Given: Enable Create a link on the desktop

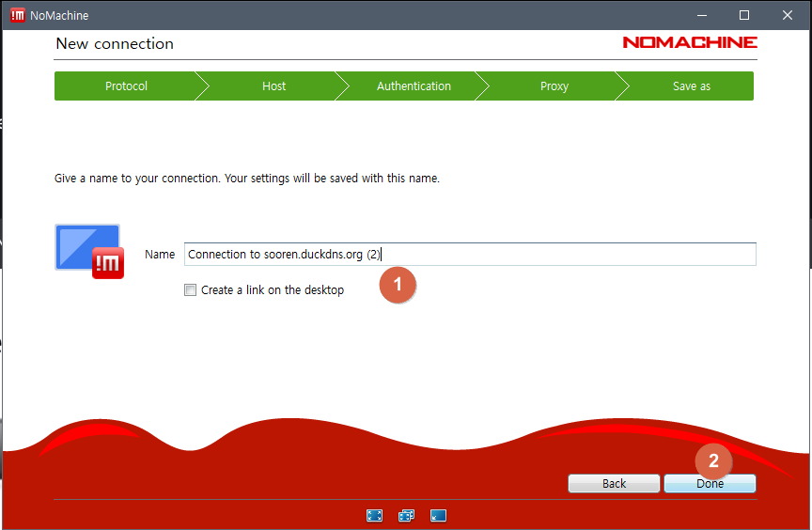Looking at the screenshot, I should pos(191,289).
